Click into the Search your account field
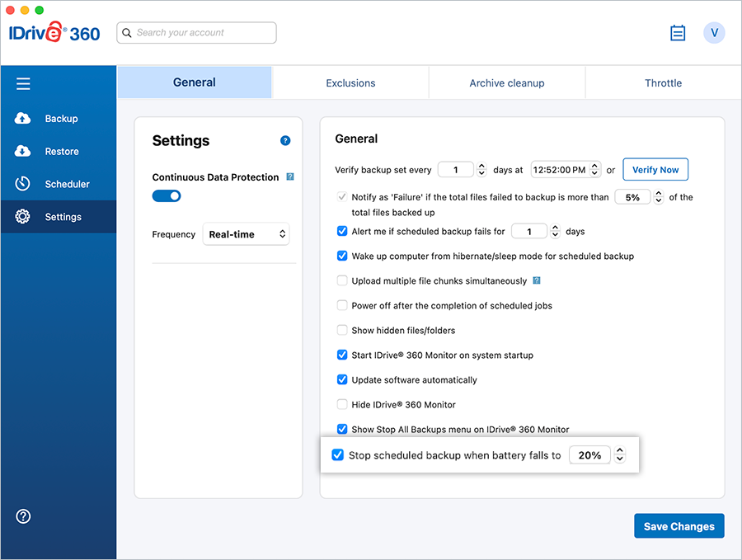Image resolution: width=742 pixels, height=560 pixels. pyautogui.click(x=196, y=33)
